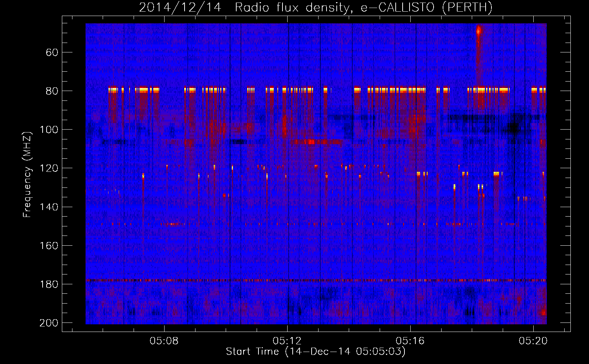589x364 pixels.
Task: Click the 120 frequency tick label
Action: tap(49, 169)
